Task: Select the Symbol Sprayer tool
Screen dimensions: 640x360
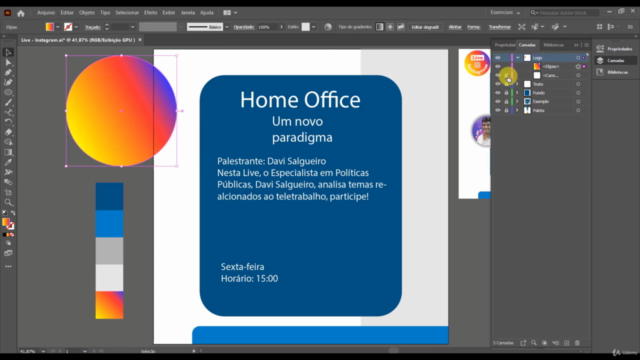Action: tap(8, 172)
